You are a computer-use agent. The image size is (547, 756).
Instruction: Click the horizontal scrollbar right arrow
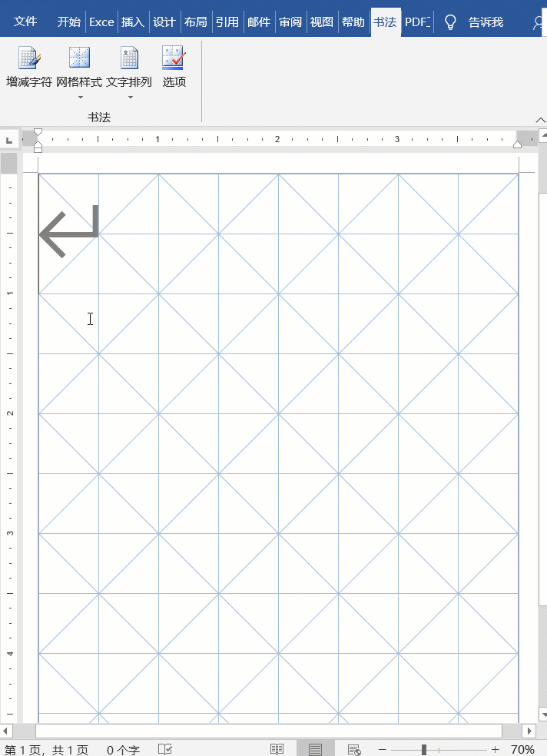[x=529, y=731]
